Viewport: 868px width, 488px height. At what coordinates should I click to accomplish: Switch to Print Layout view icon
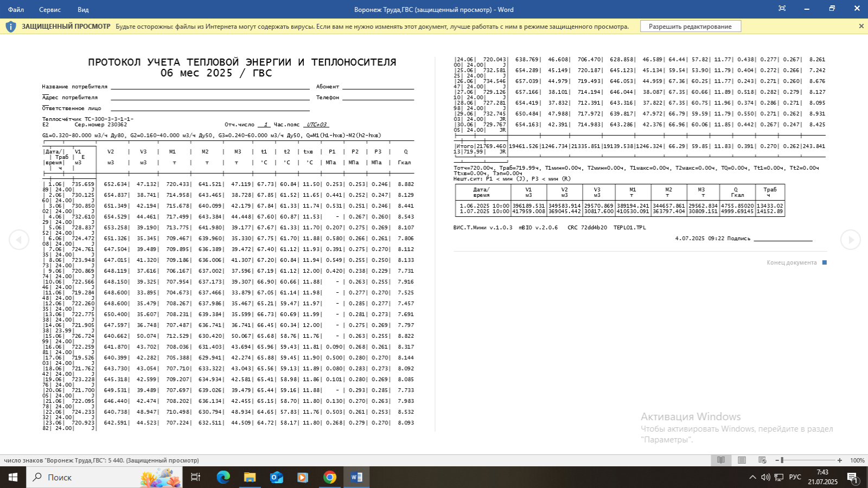pyautogui.click(x=742, y=460)
